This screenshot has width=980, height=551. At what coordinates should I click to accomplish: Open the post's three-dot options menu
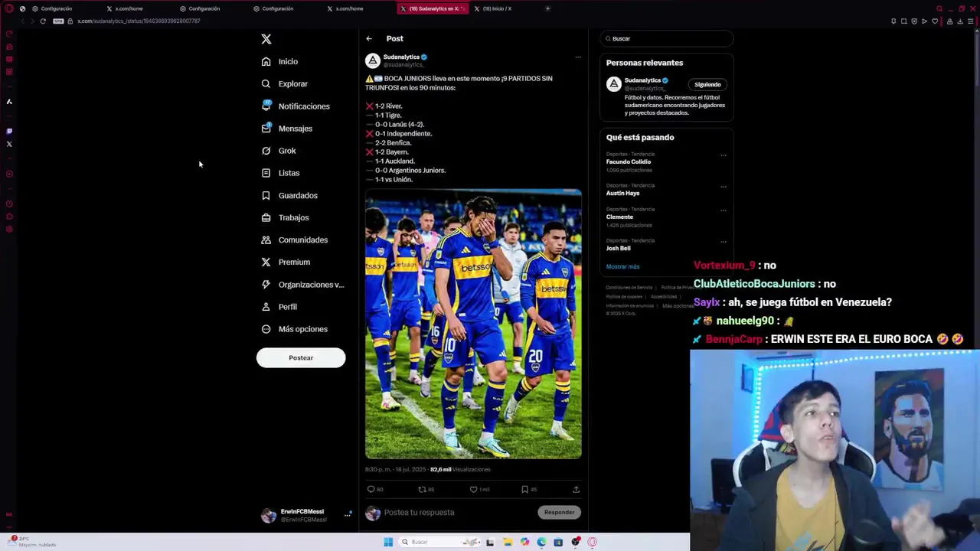(x=578, y=57)
